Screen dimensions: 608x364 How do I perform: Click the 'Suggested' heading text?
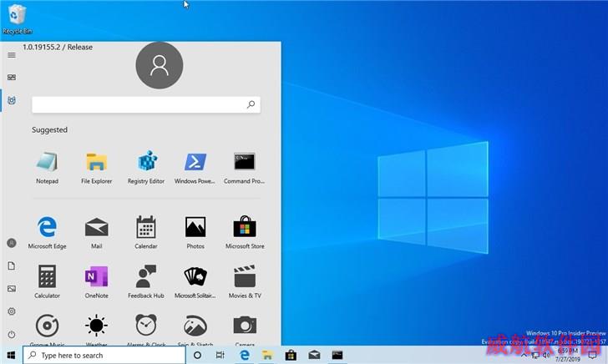49,130
